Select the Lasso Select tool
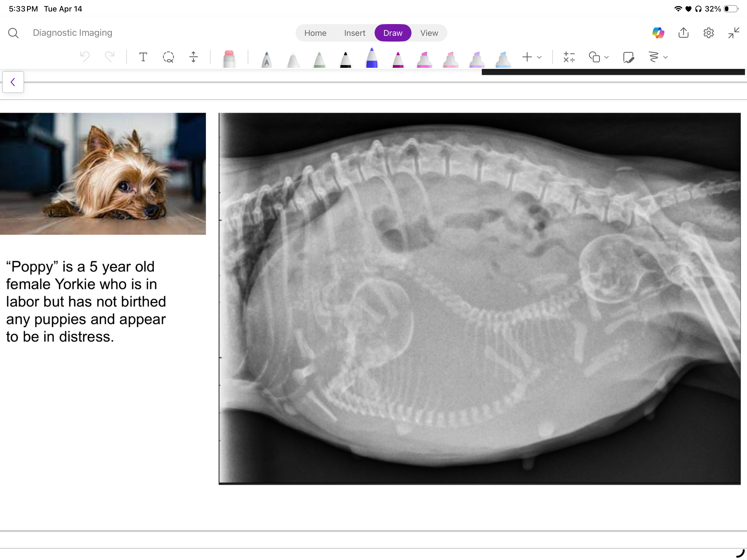Image resolution: width=747 pixels, height=560 pixels. click(168, 57)
